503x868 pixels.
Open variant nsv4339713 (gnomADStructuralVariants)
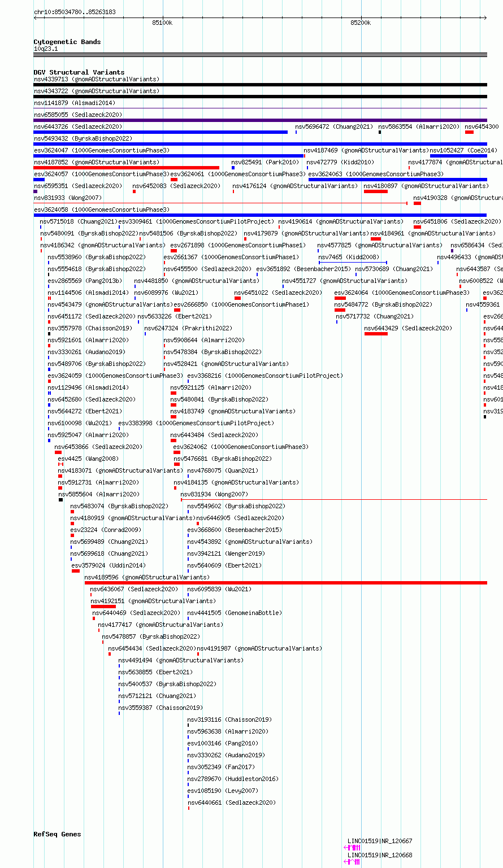coord(97,80)
